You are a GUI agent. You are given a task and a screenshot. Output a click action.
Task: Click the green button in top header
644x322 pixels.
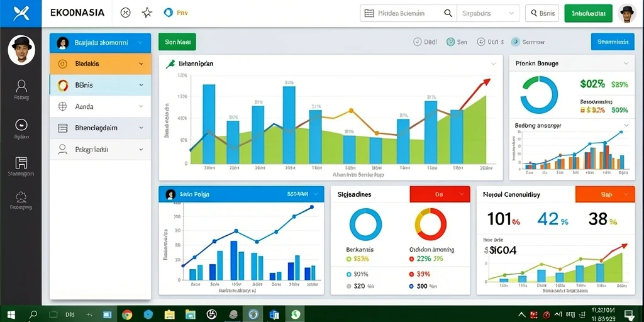(x=589, y=13)
